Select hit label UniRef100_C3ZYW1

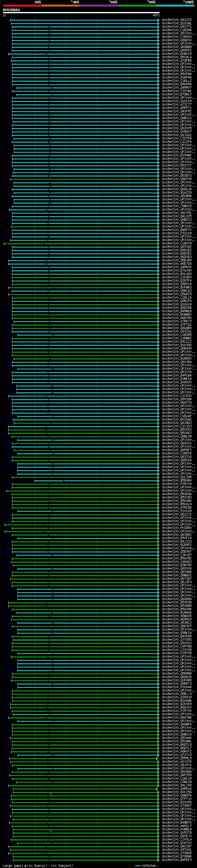click(x=177, y=91)
